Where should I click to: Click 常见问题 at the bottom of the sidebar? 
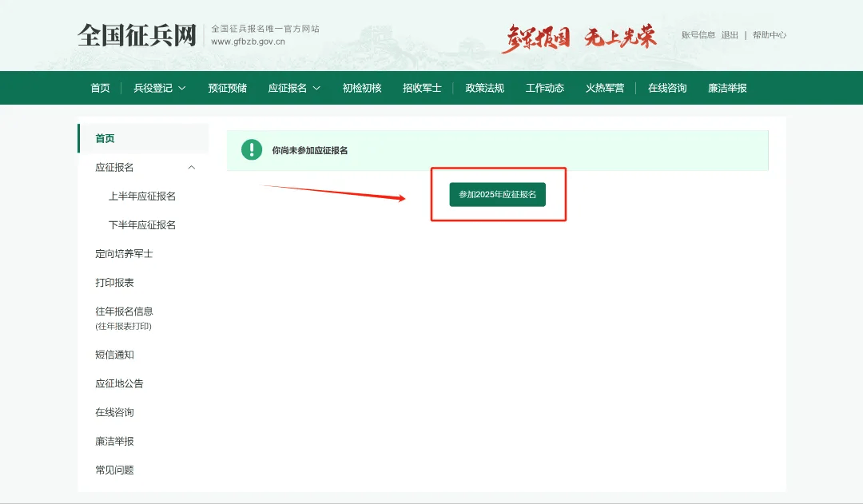pos(114,470)
